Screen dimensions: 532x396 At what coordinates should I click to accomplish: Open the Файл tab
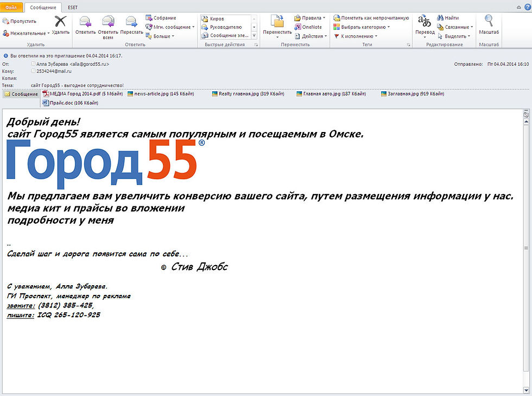(x=11, y=7)
